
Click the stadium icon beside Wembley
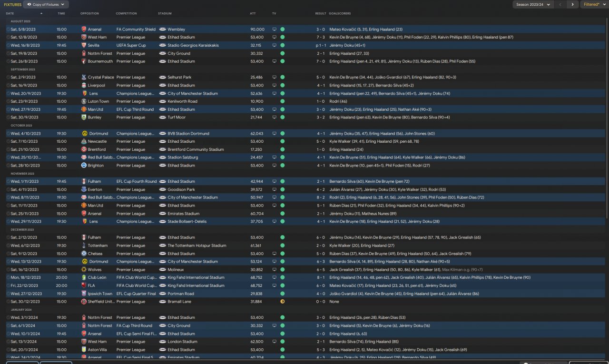coord(163,30)
